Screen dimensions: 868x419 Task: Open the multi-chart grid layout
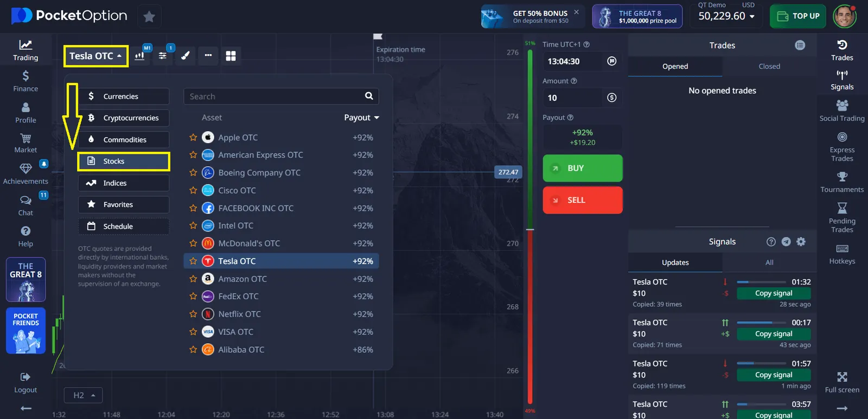coord(231,56)
